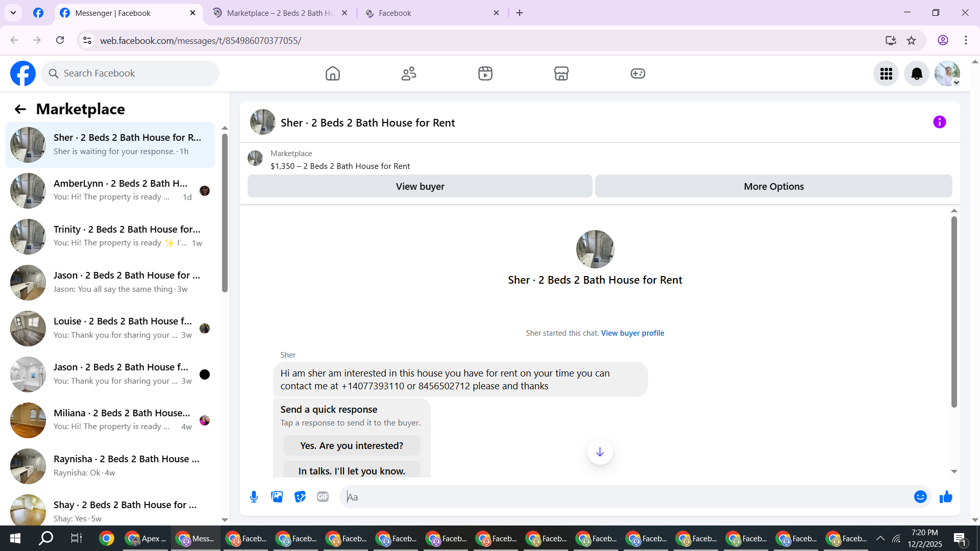Viewport: 980px width, 551px height.
Task: Jump to latest message with down arrow
Action: [600, 452]
